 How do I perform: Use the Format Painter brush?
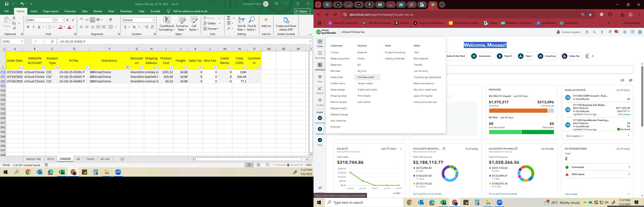(14, 28)
